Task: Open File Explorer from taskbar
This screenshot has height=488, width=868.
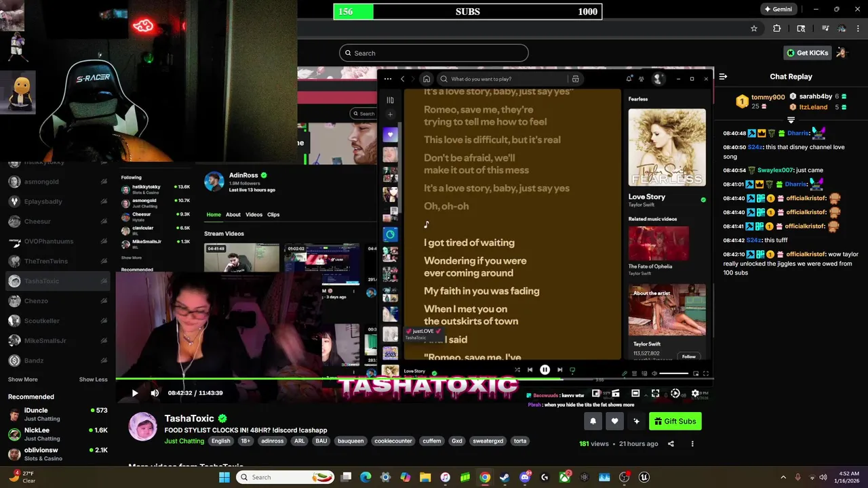Action: tap(425, 477)
